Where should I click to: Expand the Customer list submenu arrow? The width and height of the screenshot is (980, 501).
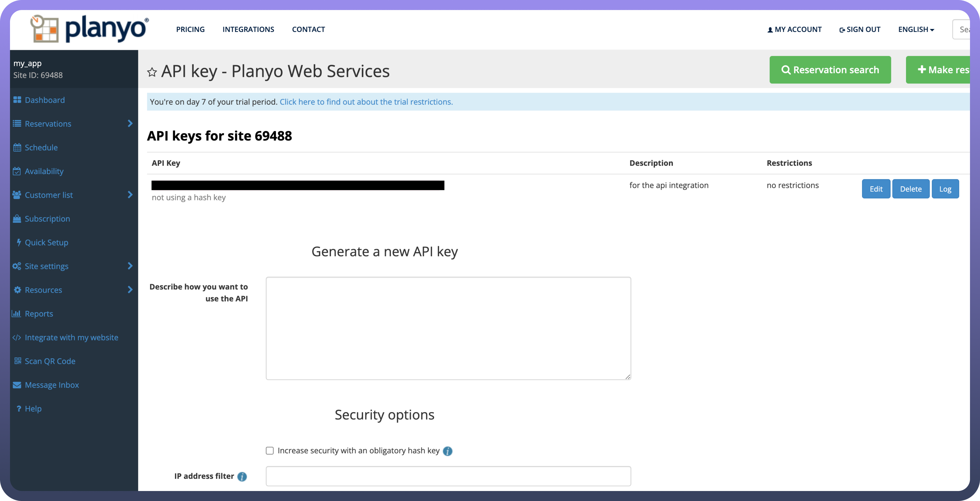[130, 195]
